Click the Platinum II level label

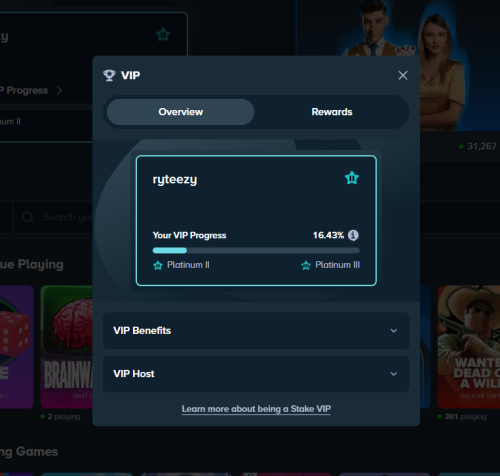[x=188, y=265]
